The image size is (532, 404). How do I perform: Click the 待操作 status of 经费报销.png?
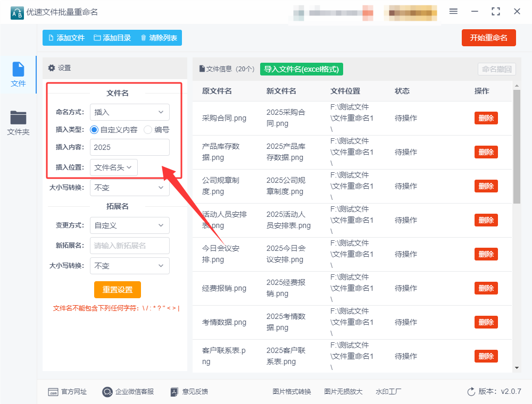pos(406,289)
